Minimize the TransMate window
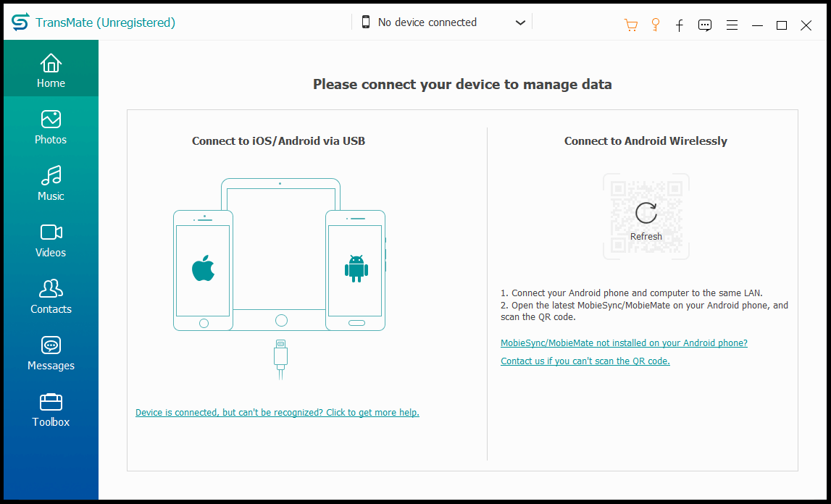This screenshot has width=831, height=504. point(757,25)
